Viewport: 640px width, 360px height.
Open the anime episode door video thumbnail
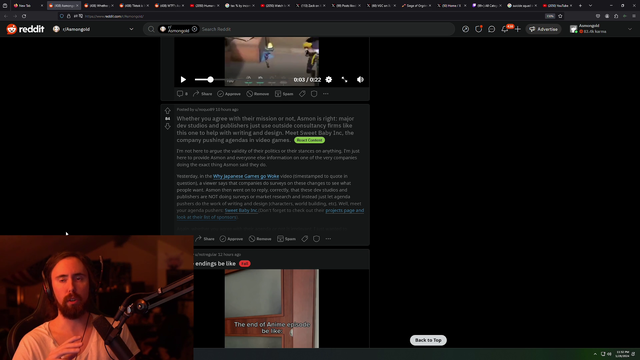(271, 309)
